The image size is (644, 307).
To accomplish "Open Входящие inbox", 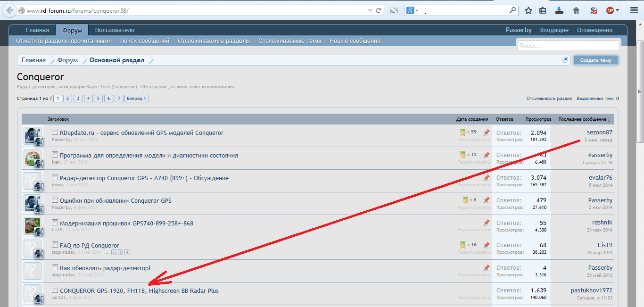I will coord(554,30).
